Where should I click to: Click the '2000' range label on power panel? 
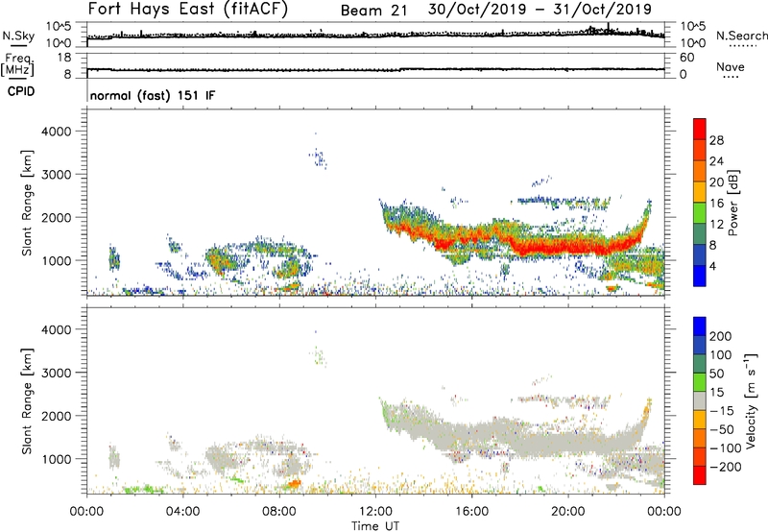(x=57, y=217)
